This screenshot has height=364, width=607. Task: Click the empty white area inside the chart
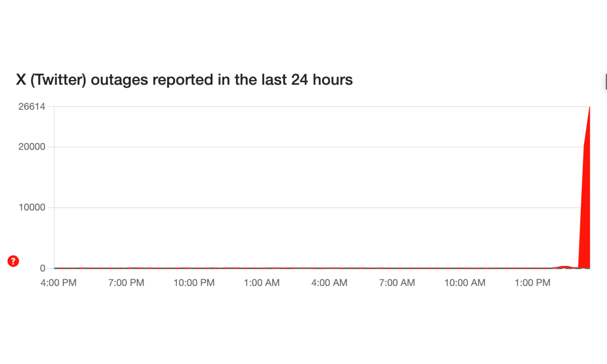pos(303,182)
